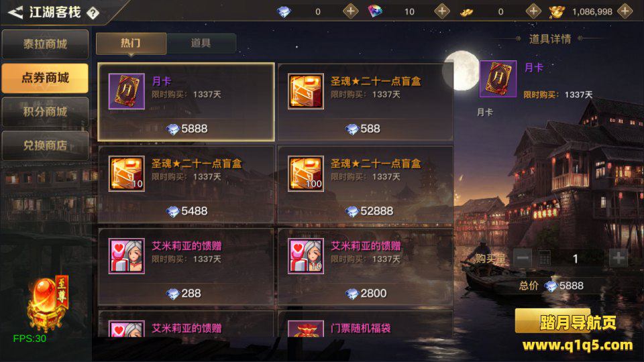Click the back arrow beside 江湖客栈
The width and height of the screenshot is (644, 362).
[15, 12]
